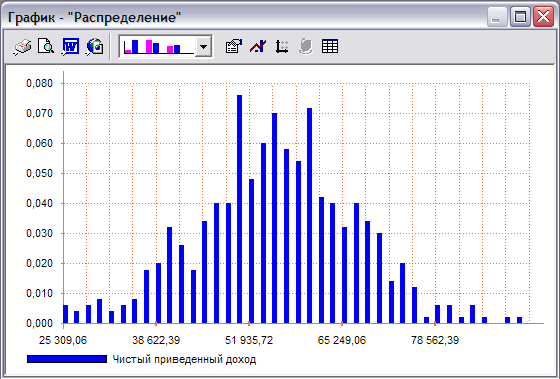560x379 pixels.
Task: Click the printer icon in the toolbar
Action: point(23,47)
